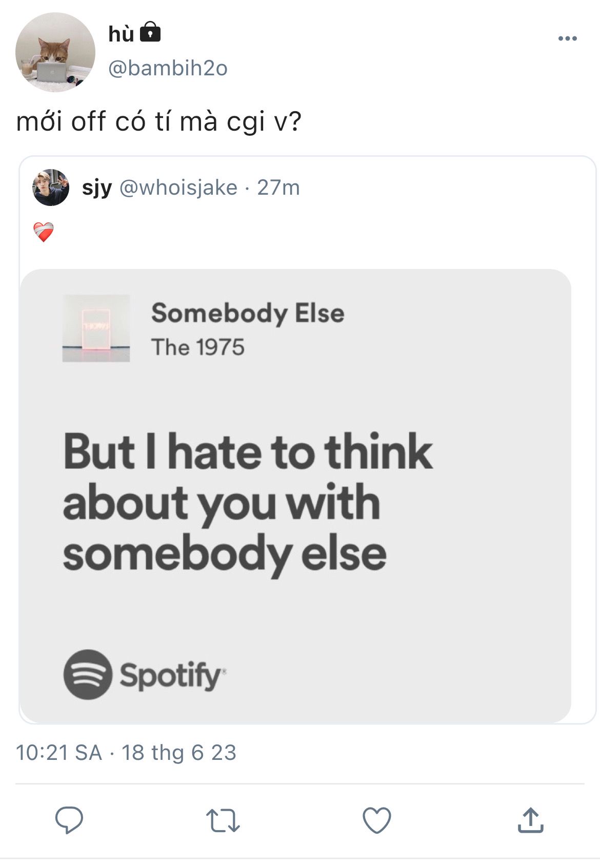Image resolution: width=600 pixels, height=868 pixels.
Task: Open the cat profile picture of hù
Action: 55,52
